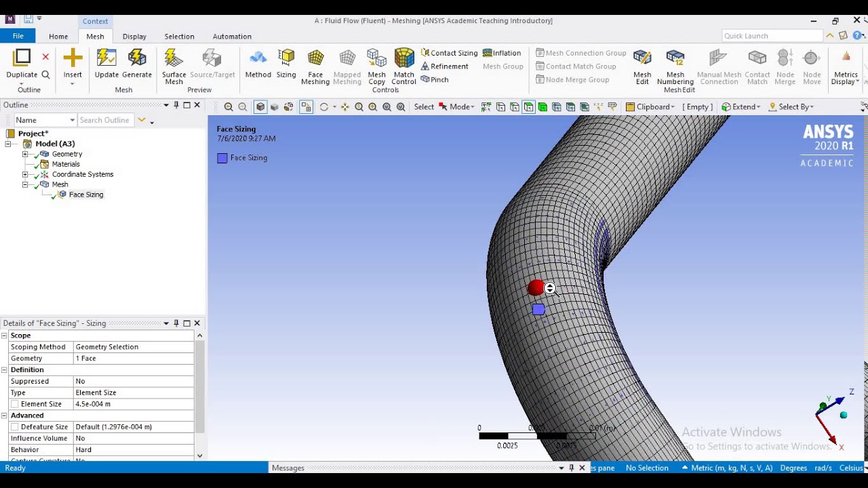Click Zoom To Fit magnifier icon

pyautogui.click(x=387, y=107)
